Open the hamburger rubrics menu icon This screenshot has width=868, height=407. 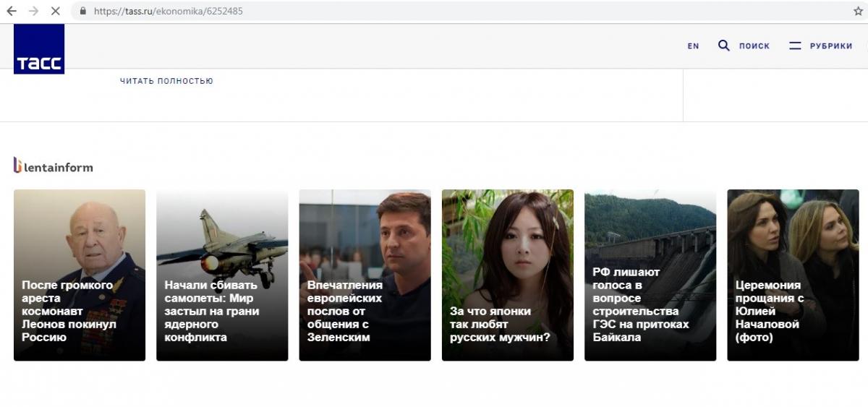coord(795,46)
